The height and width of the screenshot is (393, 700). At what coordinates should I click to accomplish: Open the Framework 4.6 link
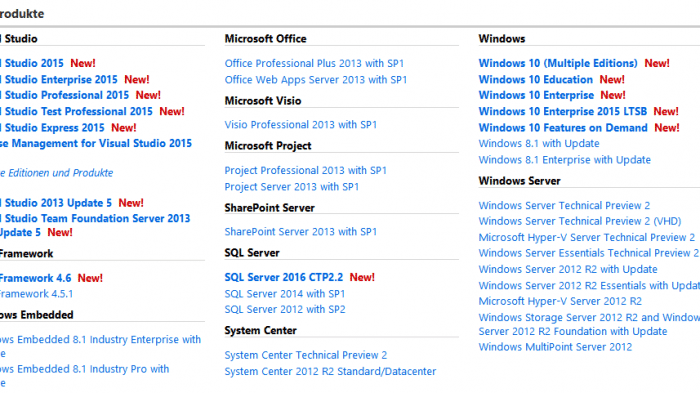(x=35, y=278)
